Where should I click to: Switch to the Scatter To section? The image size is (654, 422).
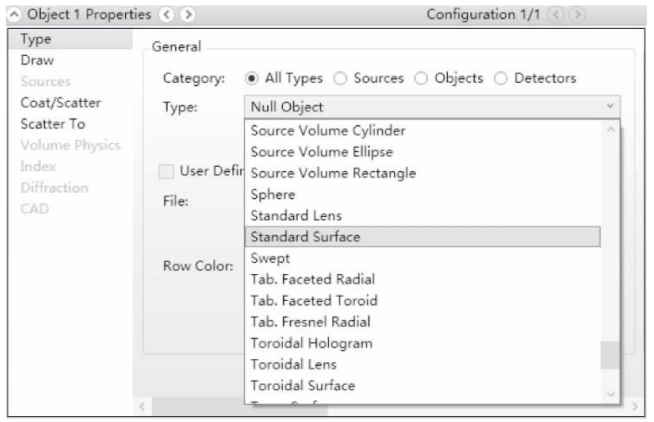tap(53, 123)
